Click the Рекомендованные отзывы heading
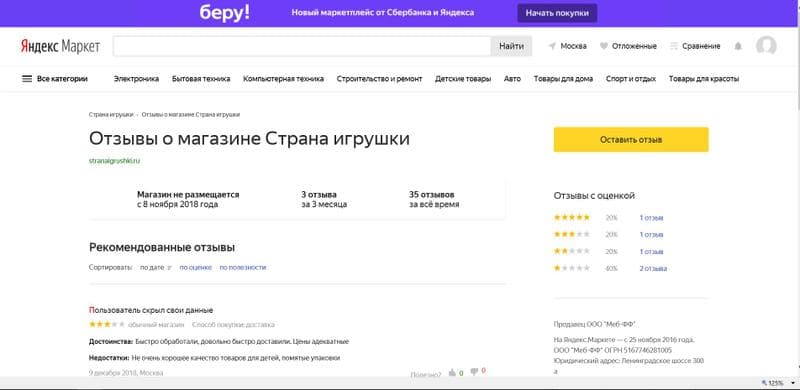 click(x=162, y=248)
